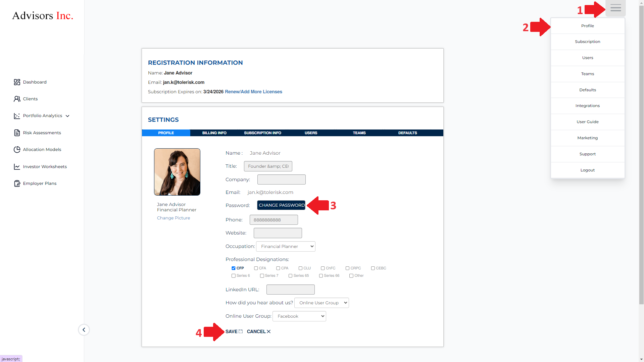Select Integrations from the dropdown menu

(587, 106)
